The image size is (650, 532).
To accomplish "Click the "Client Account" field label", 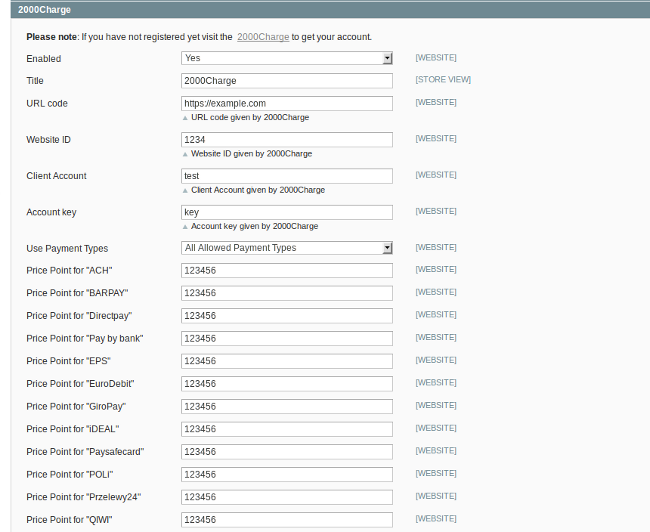I will coord(56,176).
